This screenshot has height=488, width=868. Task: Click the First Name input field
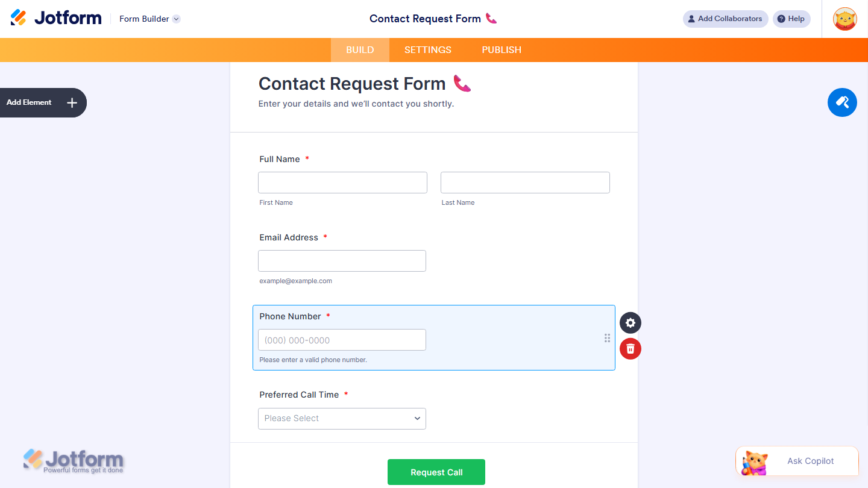tap(342, 182)
